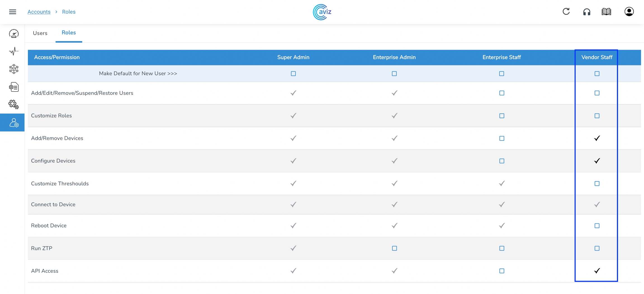Open the user profile icon
644x294 pixels.
coord(629,12)
